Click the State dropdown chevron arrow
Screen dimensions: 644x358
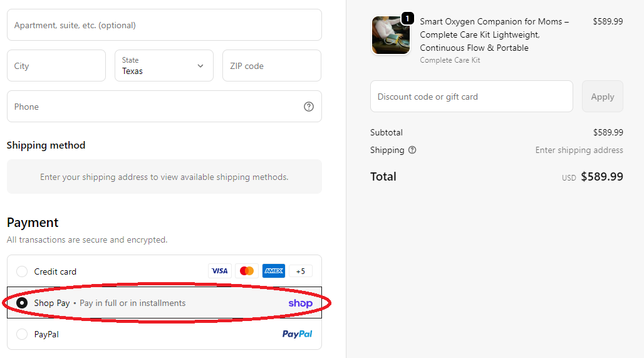(x=200, y=66)
